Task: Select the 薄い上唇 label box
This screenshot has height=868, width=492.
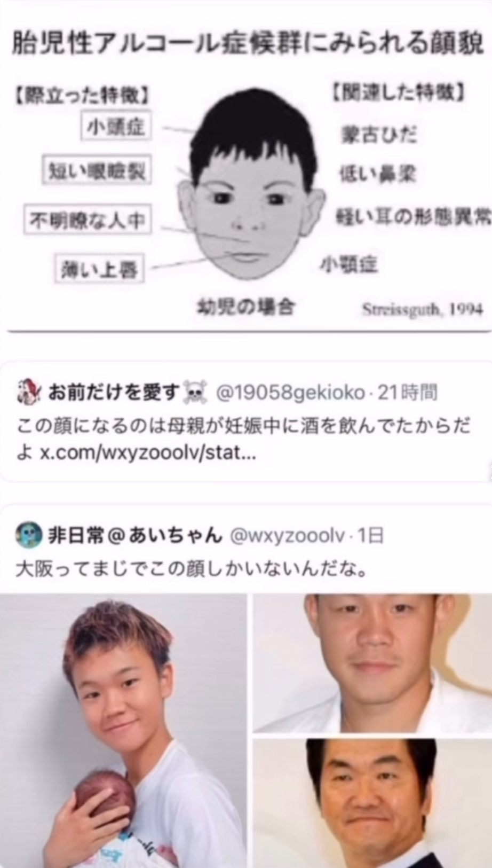Action: [100, 268]
